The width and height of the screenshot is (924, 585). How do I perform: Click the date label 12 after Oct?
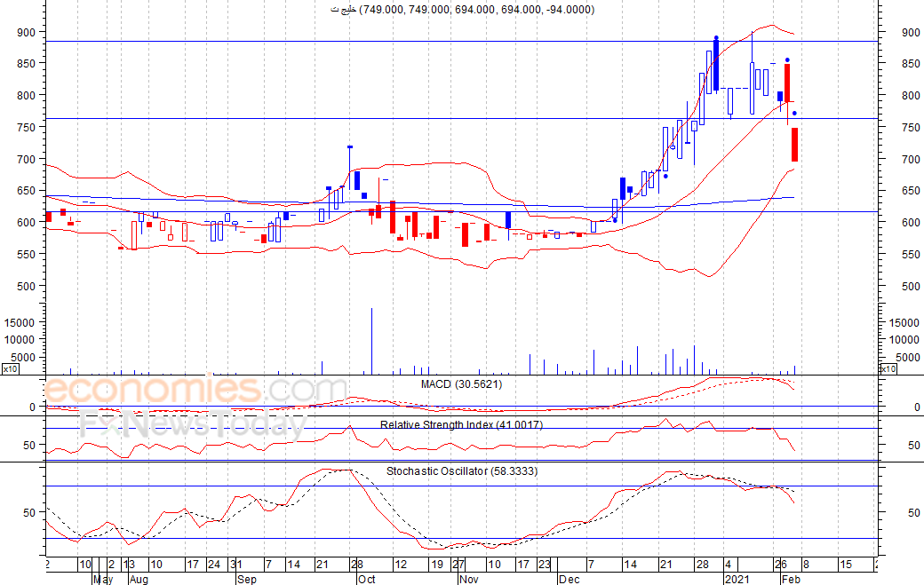tap(401, 565)
